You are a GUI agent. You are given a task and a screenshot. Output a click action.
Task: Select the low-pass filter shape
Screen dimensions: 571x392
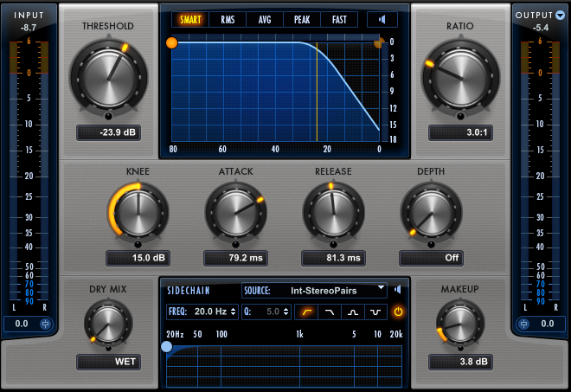pos(330,312)
